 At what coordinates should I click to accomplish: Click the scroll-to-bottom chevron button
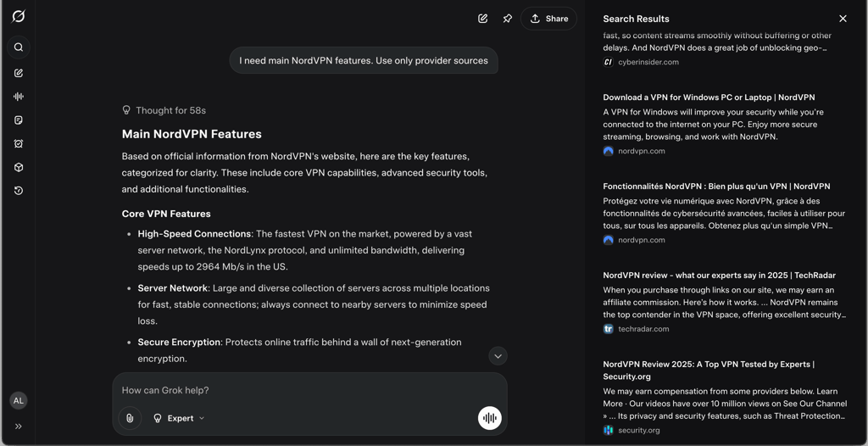tap(498, 356)
